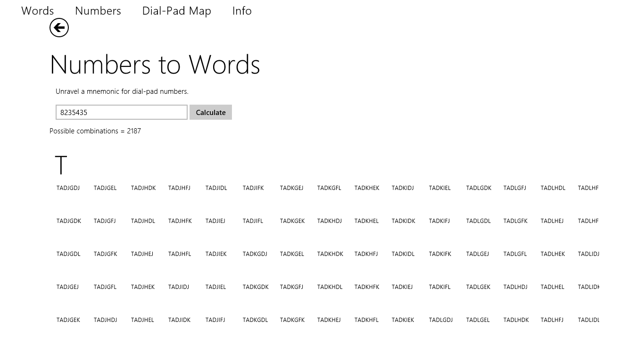
Task: Select the word TADJHDK
Action: coord(143,188)
